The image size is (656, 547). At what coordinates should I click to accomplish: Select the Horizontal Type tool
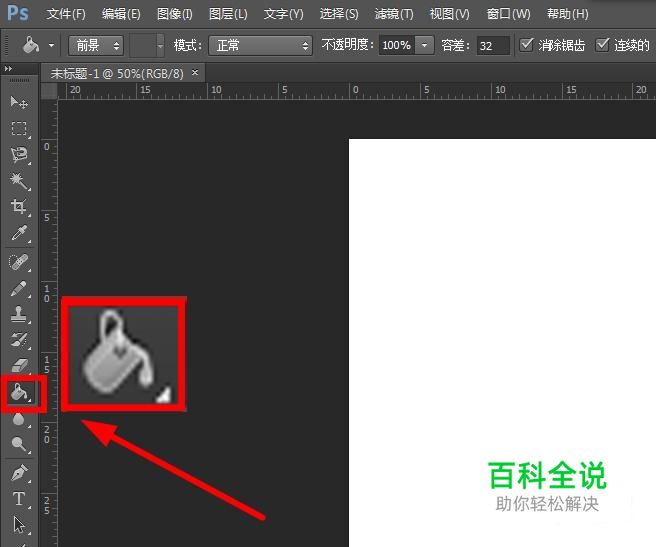tap(19, 499)
